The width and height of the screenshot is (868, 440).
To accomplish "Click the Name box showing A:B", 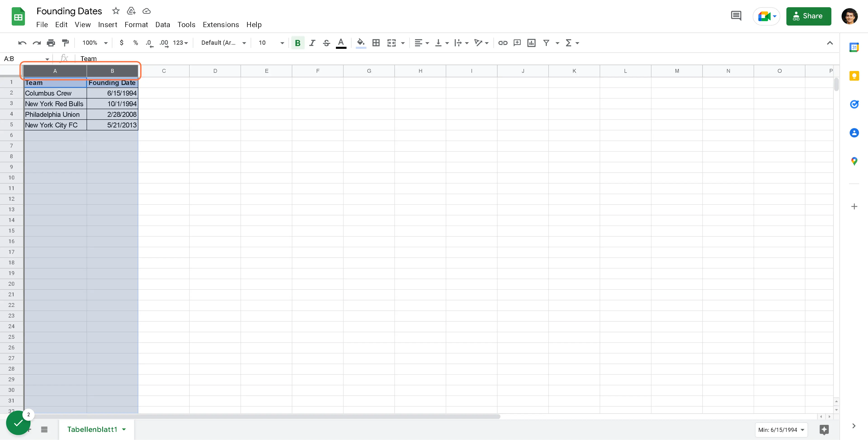I will pos(26,59).
